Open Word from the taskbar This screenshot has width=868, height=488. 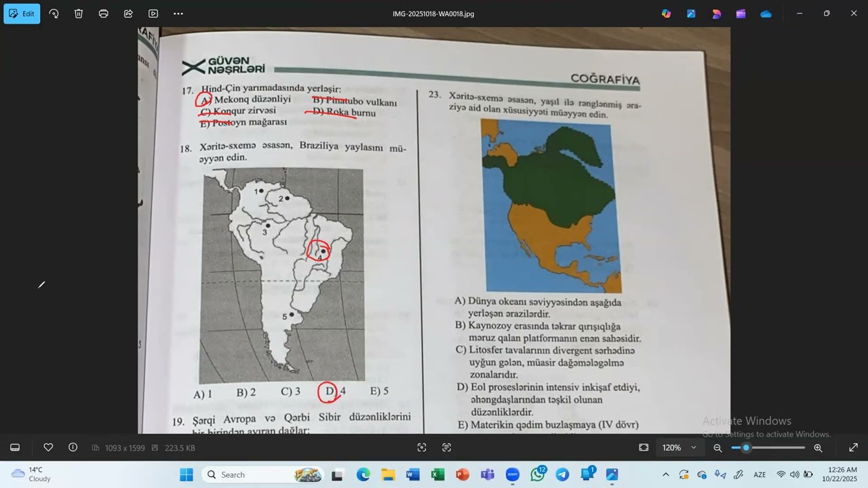click(413, 474)
